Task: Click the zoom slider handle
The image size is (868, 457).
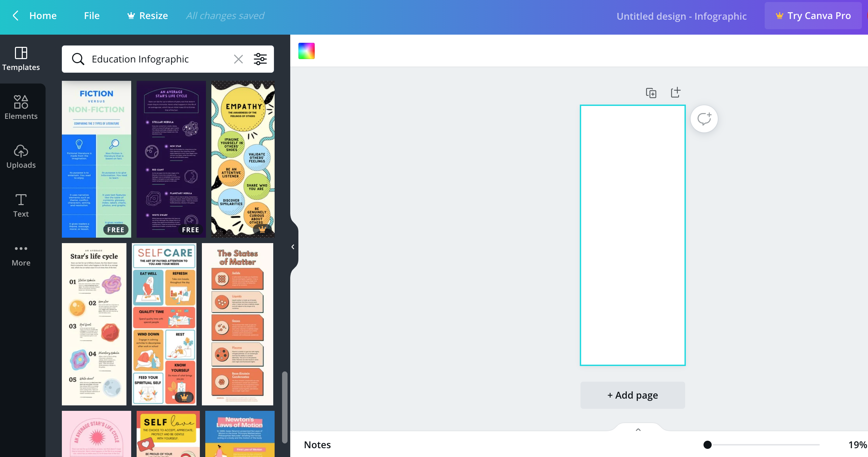Action: (708, 445)
